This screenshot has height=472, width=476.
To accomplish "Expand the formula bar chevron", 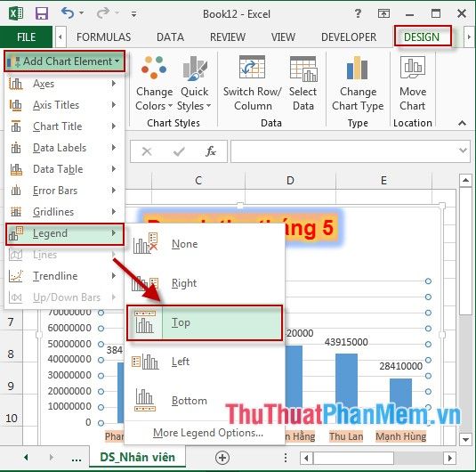I will (464, 151).
